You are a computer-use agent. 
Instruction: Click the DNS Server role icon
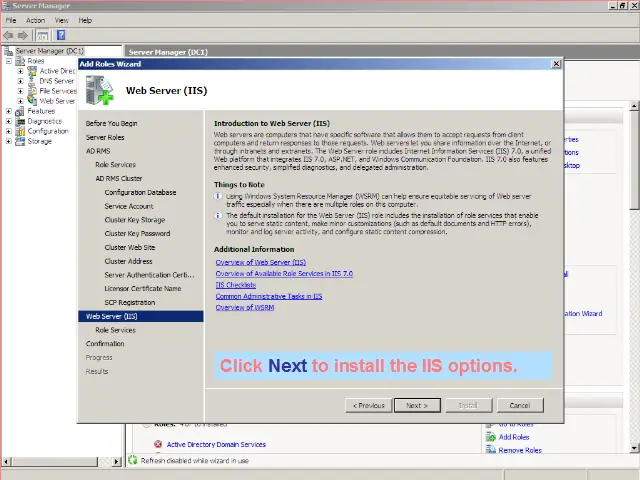(32, 81)
